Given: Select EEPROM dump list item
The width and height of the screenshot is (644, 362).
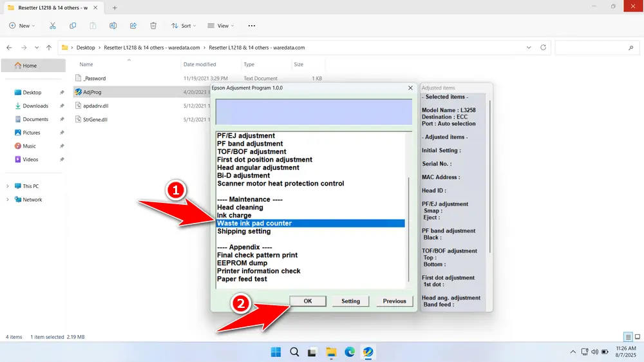Looking at the screenshot, I should (x=242, y=263).
